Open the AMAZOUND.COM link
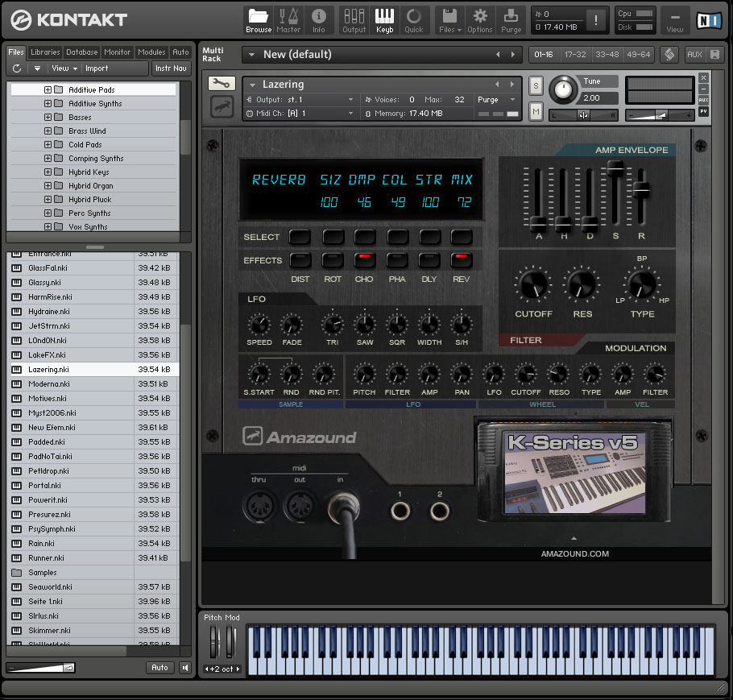This screenshot has height=700, width=733. coord(574,553)
